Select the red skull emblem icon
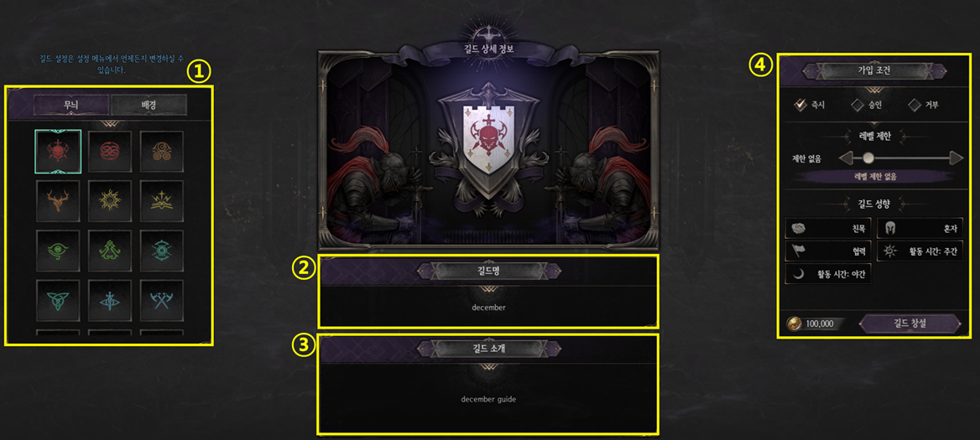This screenshot has width=980, height=440. [x=58, y=152]
